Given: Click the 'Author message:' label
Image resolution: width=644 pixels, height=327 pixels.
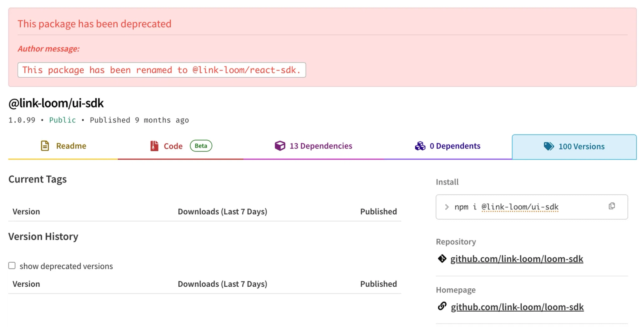Looking at the screenshot, I should pyautogui.click(x=49, y=49).
